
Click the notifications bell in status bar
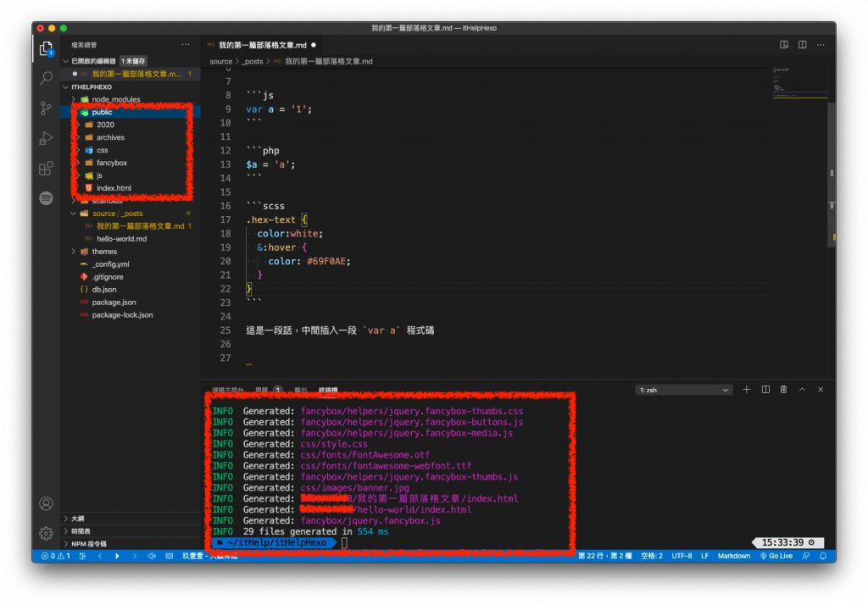pyautogui.click(x=824, y=557)
